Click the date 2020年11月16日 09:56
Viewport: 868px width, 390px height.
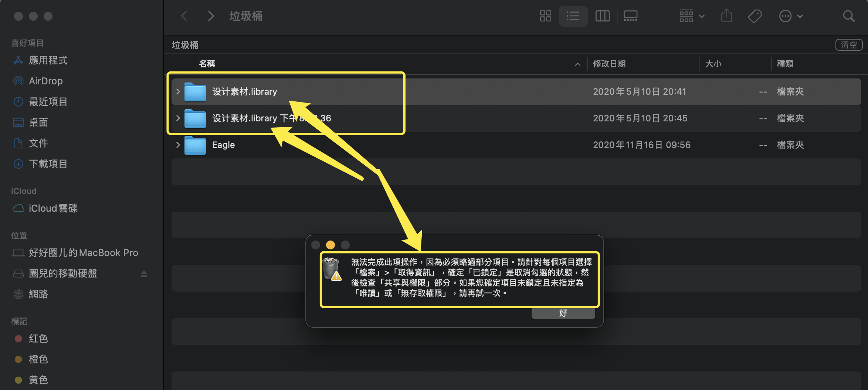click(x=642, y=145)
